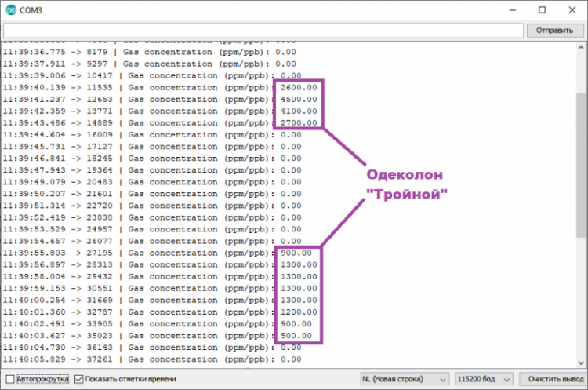Viewport: 588px width, 390px height.
Task: Click the Arduino icon in title bar
Action: (x=11, y=9)
